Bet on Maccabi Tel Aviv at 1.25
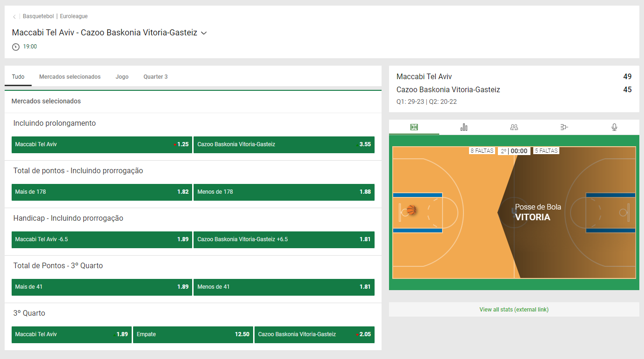Image resolution: width=644 pixels, height=359 pixels. [101, 144]
